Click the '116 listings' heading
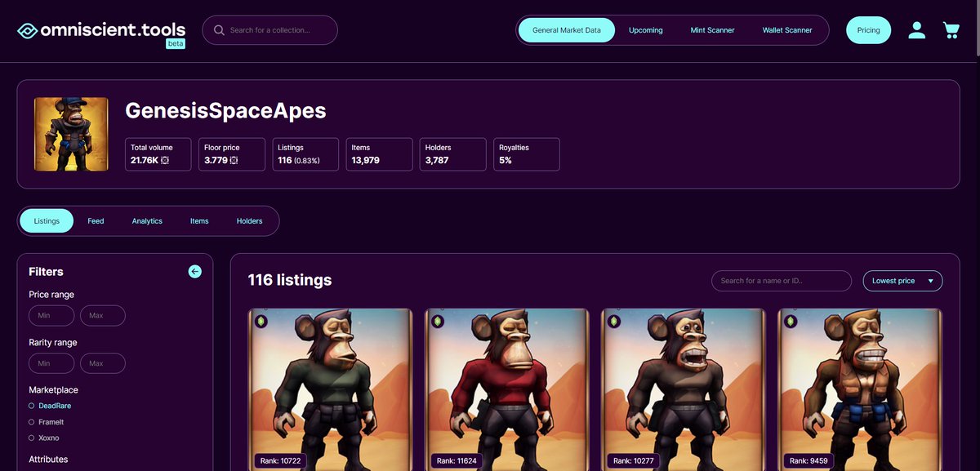This screenshot has height=471, width=980. (290, 280)
